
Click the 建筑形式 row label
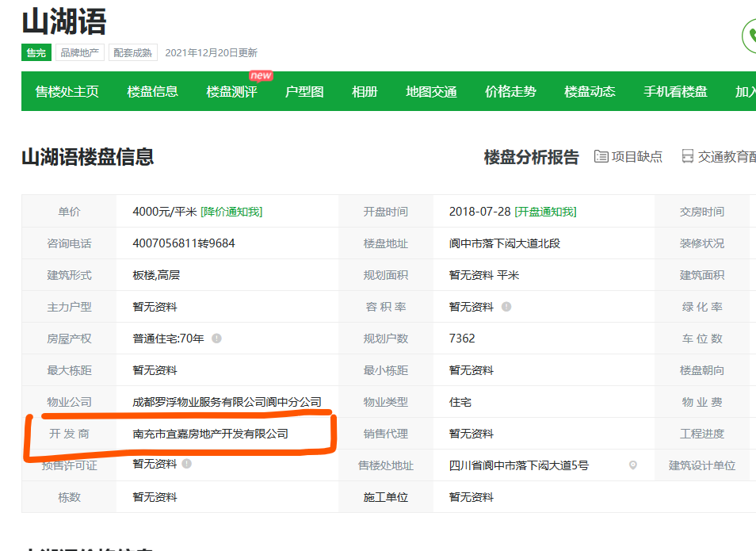(x=69, y=275)
